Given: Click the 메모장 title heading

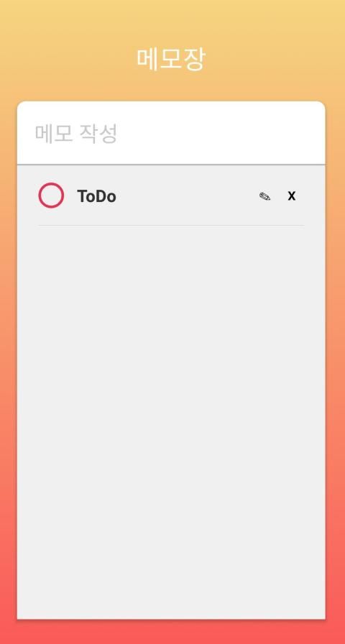Looking at the screenshot, I should (171, 59).
